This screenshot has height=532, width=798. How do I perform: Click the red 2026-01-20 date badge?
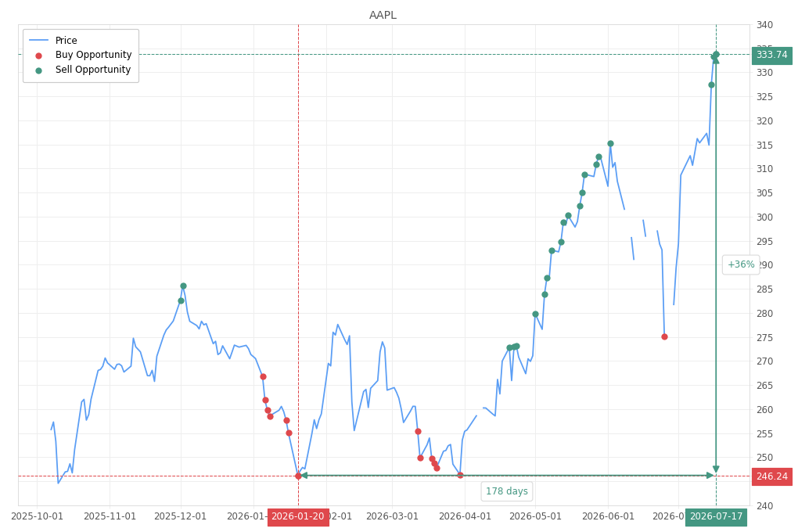[298, 516]
